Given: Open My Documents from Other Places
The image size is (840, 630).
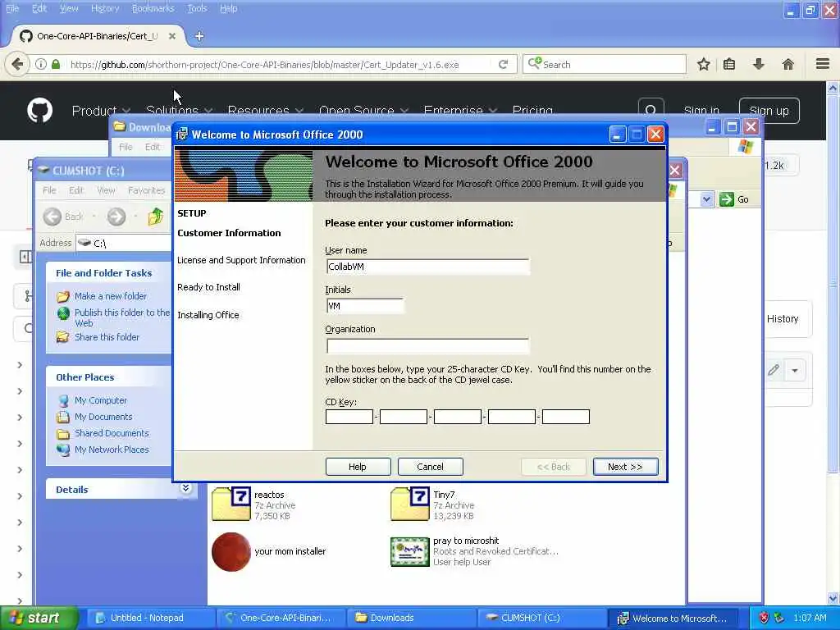Looking at the screenshot, I should [103, 417].
